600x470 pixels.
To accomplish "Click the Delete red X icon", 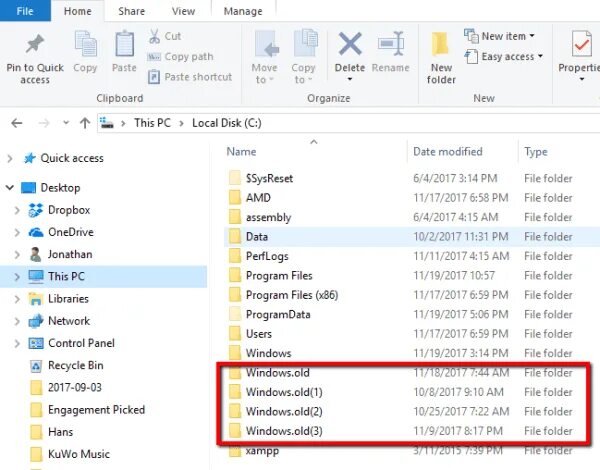I will pyautogui.click(x=350, y=44).
